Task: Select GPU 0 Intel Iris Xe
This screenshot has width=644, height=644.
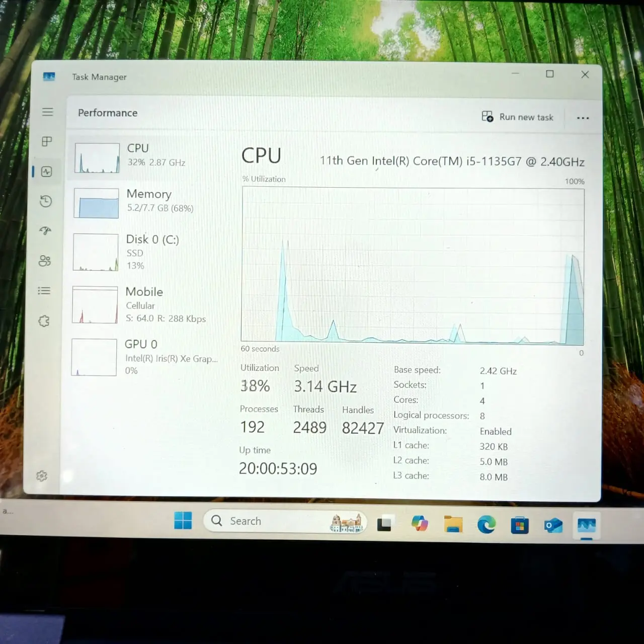Action: [145, 357]
